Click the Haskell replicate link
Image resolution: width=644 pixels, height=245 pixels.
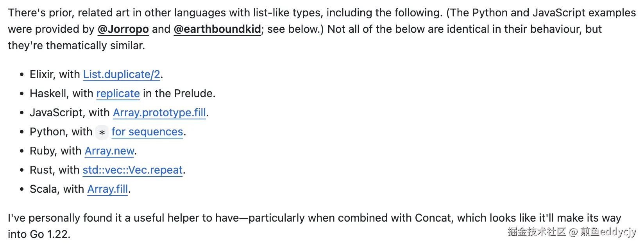[118, 94]
